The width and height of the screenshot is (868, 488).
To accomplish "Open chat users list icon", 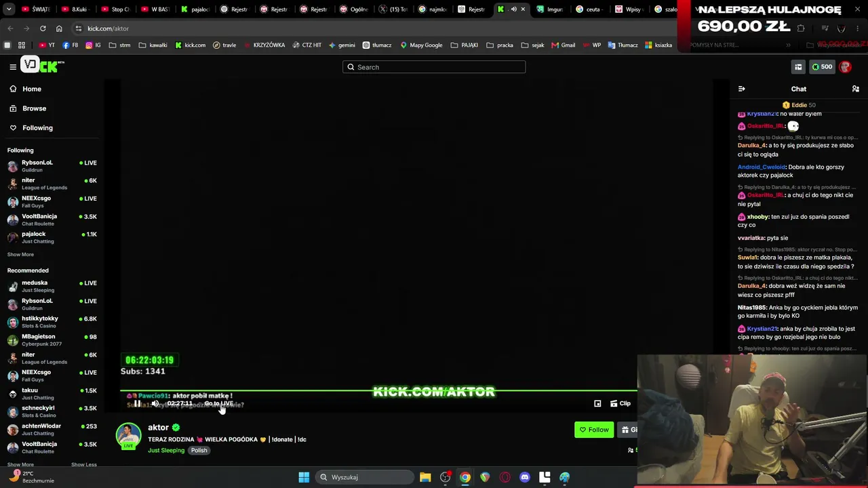I will pyautogui.click(x=856, y=89).
